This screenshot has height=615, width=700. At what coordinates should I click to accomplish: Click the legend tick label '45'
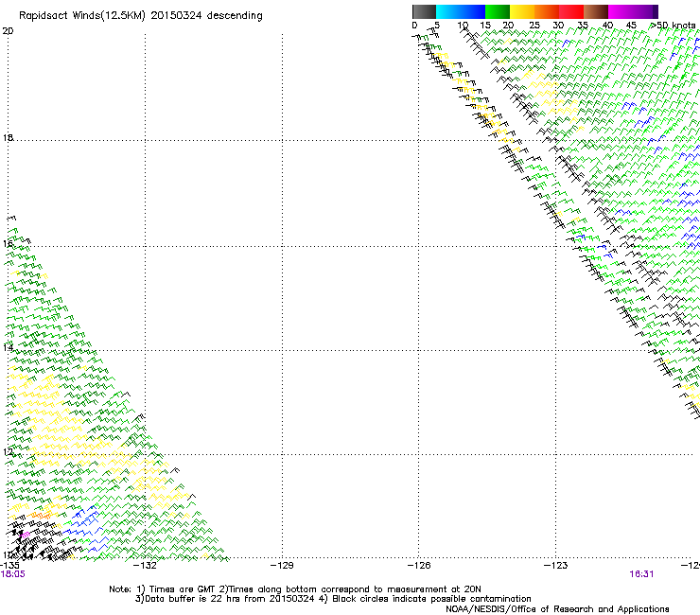631,26
